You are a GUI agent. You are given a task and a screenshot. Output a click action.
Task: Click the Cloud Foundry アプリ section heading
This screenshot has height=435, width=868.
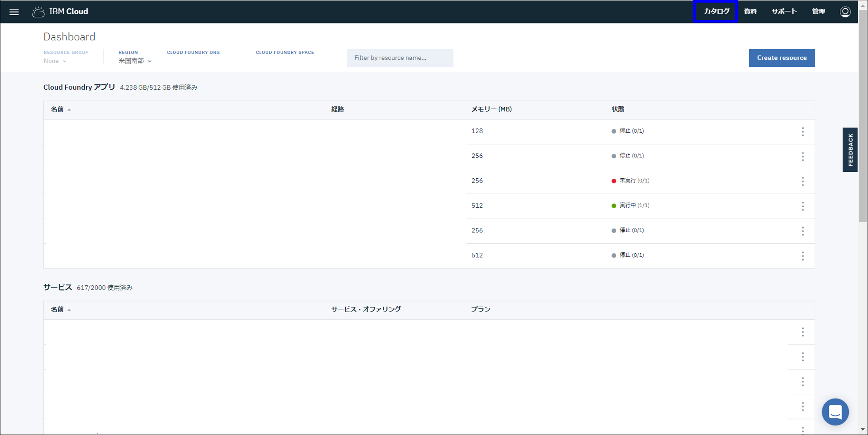click(79, 87)
